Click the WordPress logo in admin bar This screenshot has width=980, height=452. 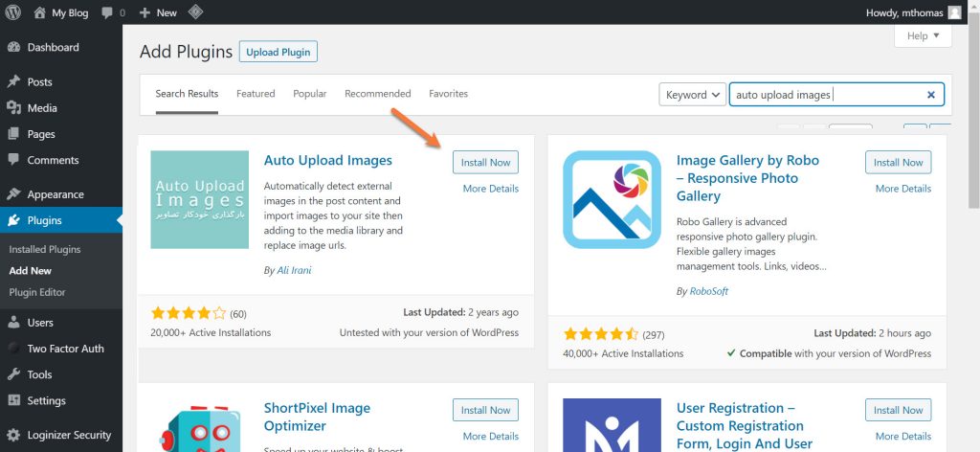(13, 12)
